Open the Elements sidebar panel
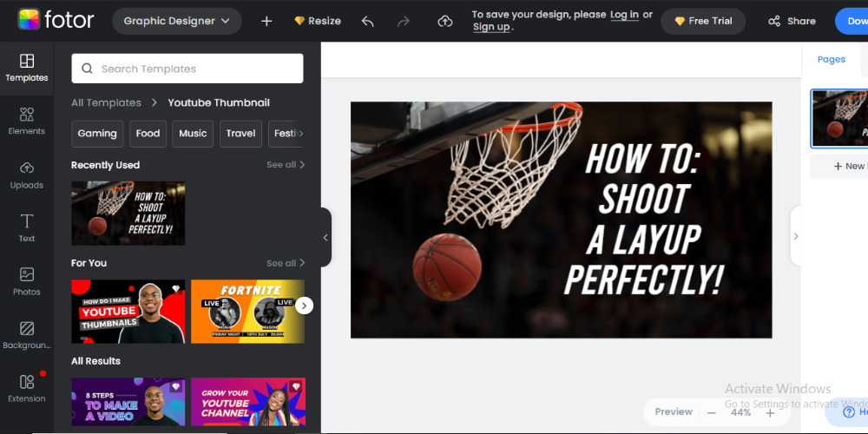 click(x=27, y=122)
